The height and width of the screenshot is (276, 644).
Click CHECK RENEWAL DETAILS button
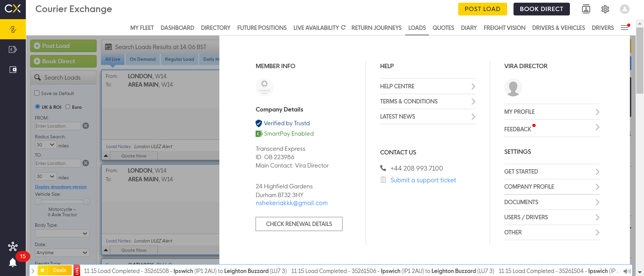point(299,224)
